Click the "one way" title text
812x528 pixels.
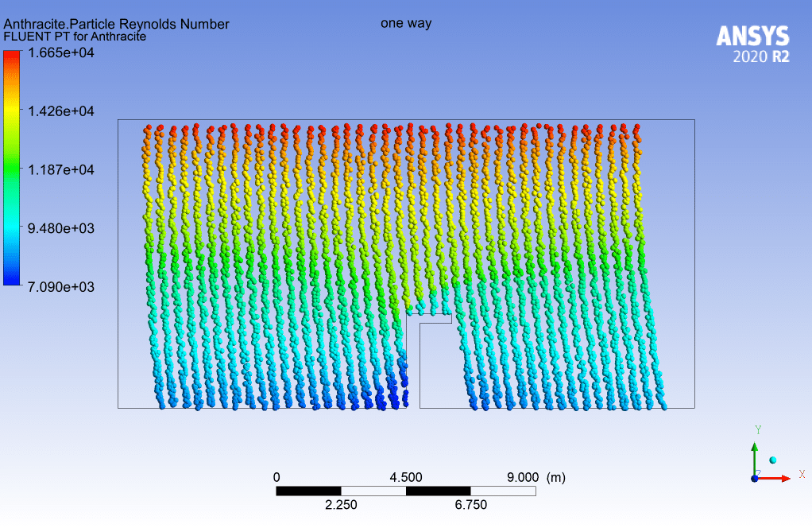click(406, 23)
